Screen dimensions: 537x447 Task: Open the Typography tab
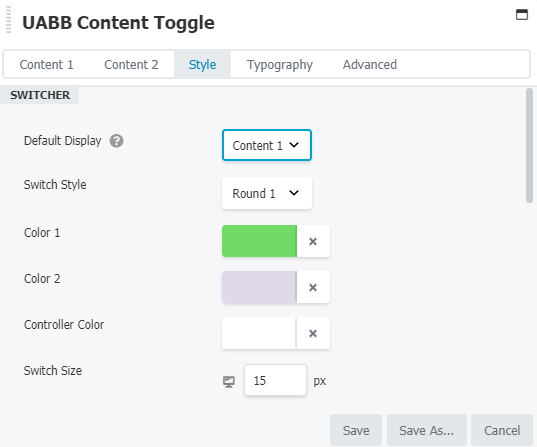pos(280,64)
